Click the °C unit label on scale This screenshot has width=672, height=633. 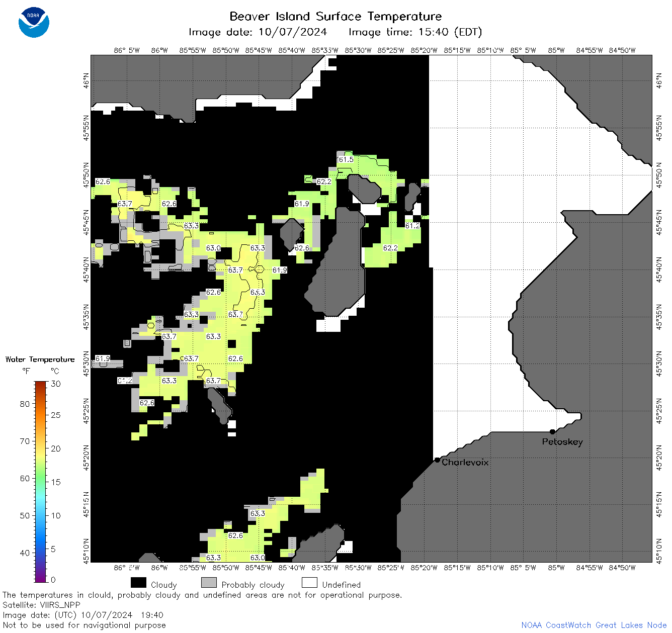[x=55, y=371]
